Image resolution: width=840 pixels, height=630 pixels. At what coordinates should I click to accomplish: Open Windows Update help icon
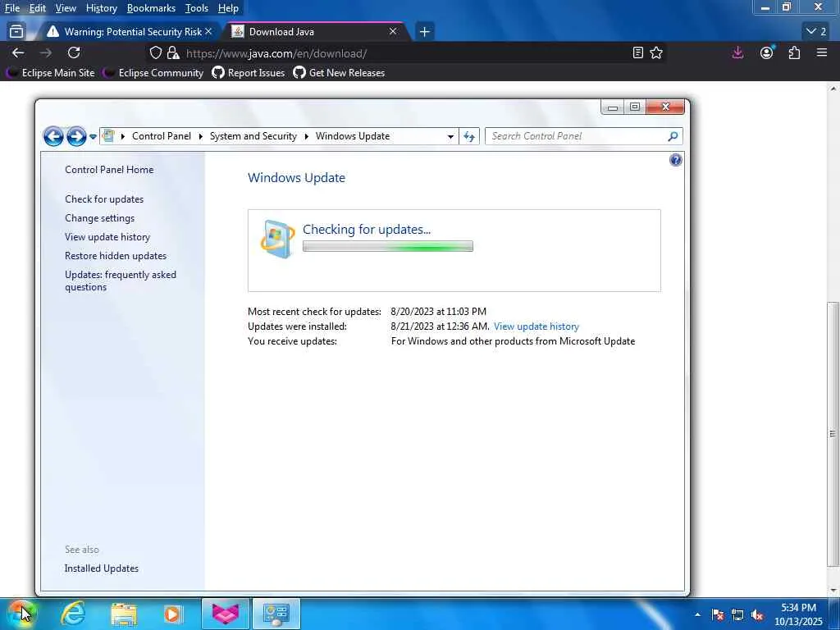click(676, 160)
